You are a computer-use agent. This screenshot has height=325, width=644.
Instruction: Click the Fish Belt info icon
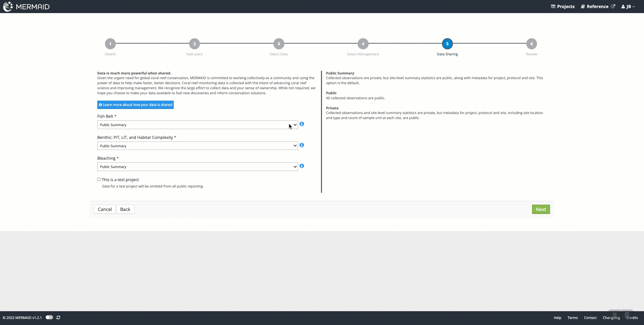tap(302, 124)
